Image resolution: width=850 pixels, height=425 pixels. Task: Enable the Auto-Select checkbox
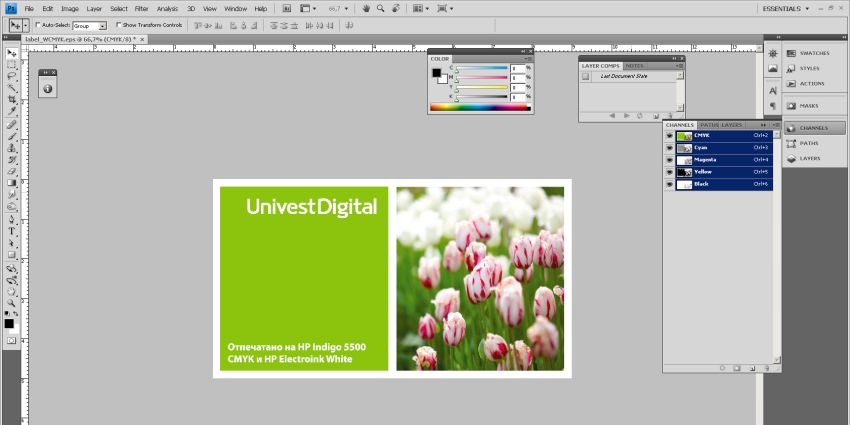point(38,25)
